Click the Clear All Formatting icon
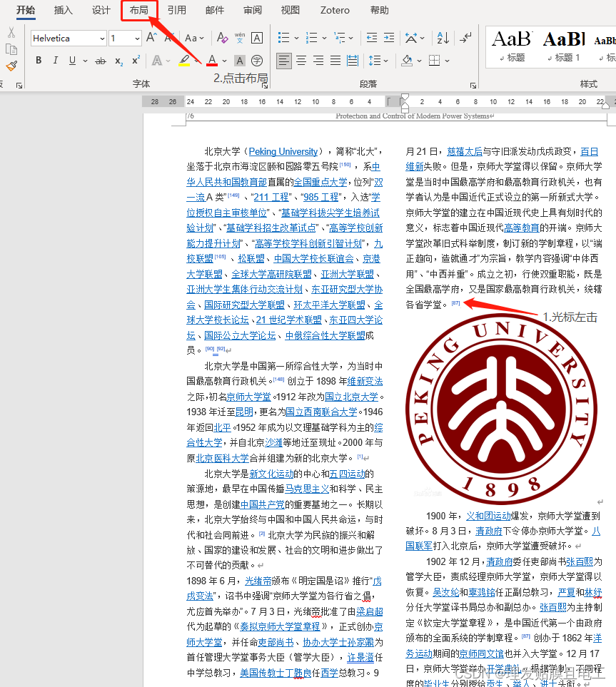 [x=222, y=38]
